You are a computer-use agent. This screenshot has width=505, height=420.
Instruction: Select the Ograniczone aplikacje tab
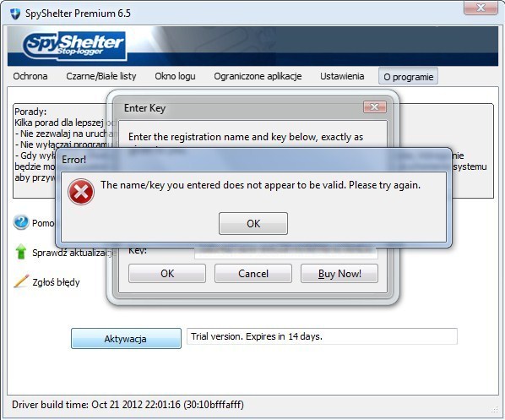258,76
